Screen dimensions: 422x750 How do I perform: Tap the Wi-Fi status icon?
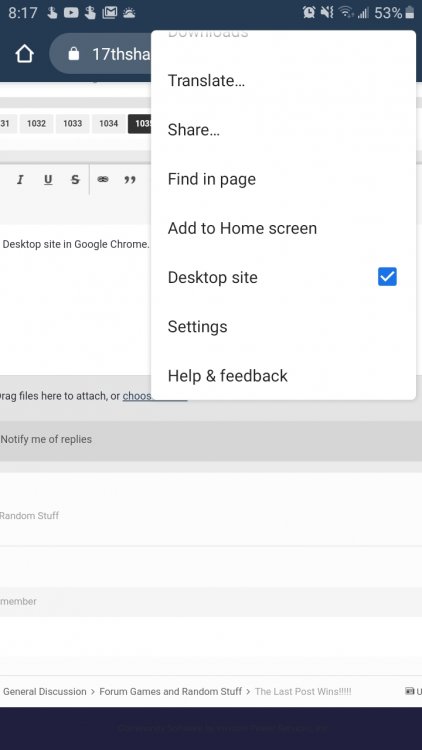click(x=346, y=12)
